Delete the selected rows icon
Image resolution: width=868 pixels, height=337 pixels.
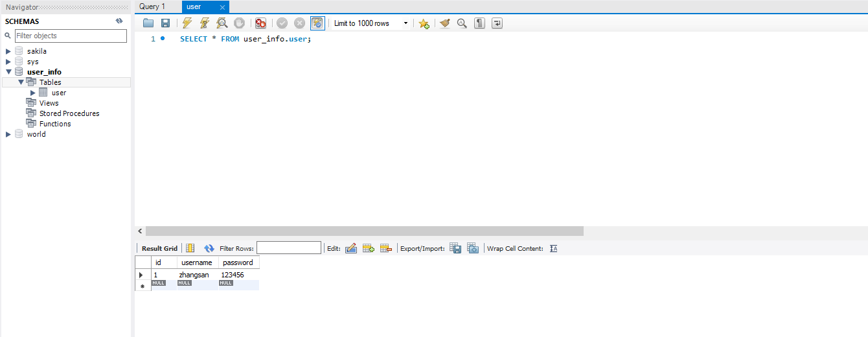386,248
